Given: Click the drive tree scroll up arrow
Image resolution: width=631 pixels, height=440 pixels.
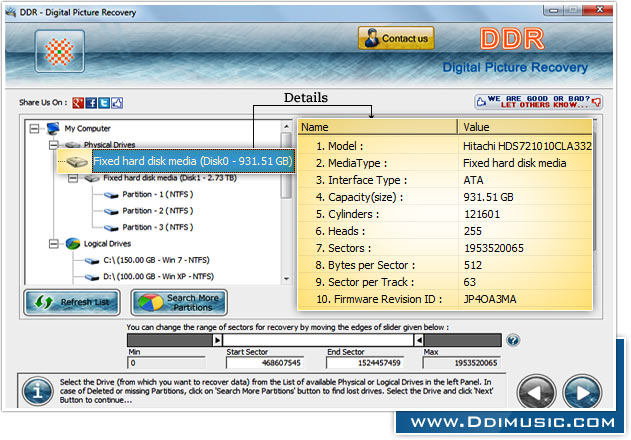Looking at the screenshot, I should pos(286,126).
